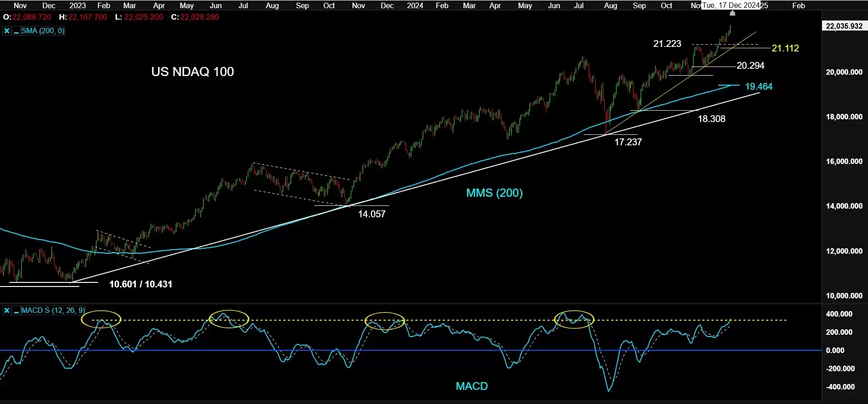This screenshot has width=868, height=404.
Task: Click the 12,000.000 price axis label
Action: (x=844, y=251)
